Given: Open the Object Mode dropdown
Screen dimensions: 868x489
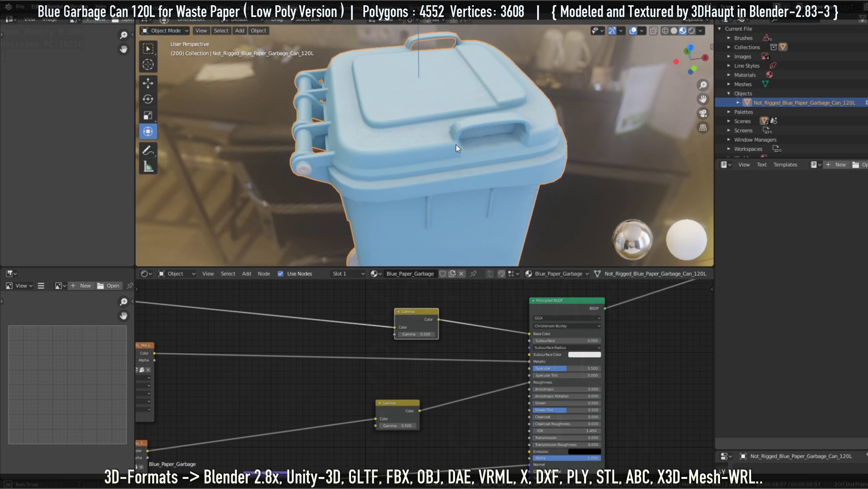Looking at the screenshot, I should pyautogui.click(x=165, y=31).
